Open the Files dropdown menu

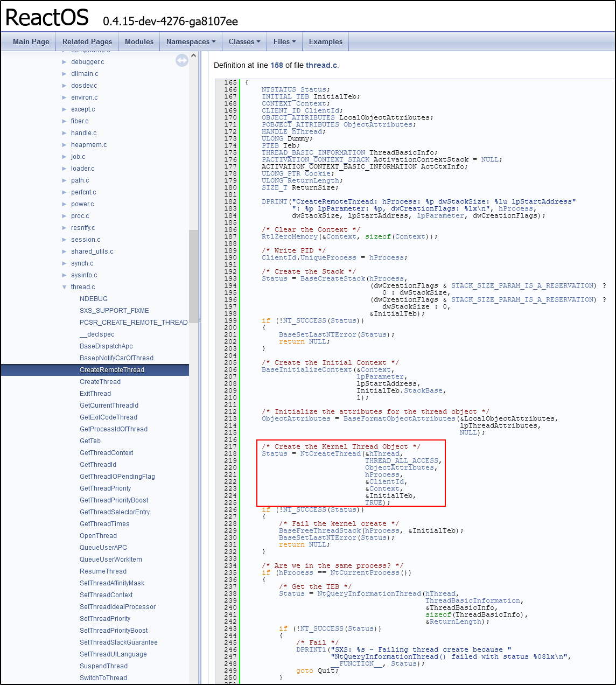284,41
